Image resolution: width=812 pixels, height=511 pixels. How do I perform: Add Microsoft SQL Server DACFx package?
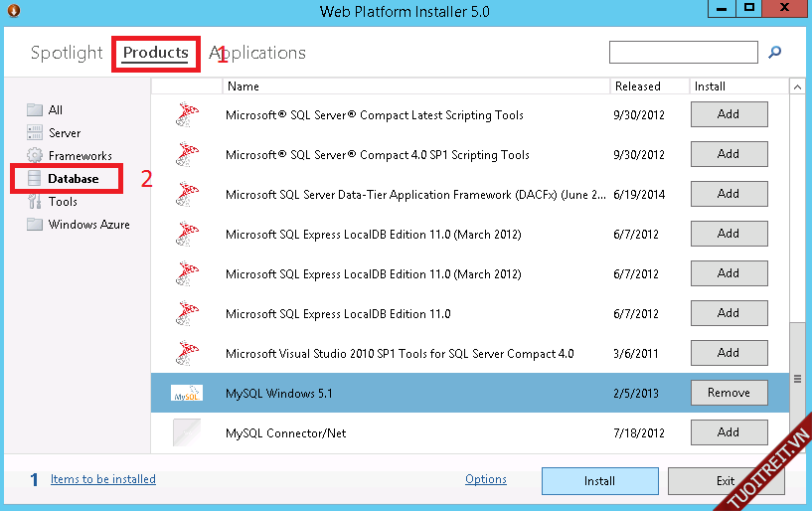729,194
